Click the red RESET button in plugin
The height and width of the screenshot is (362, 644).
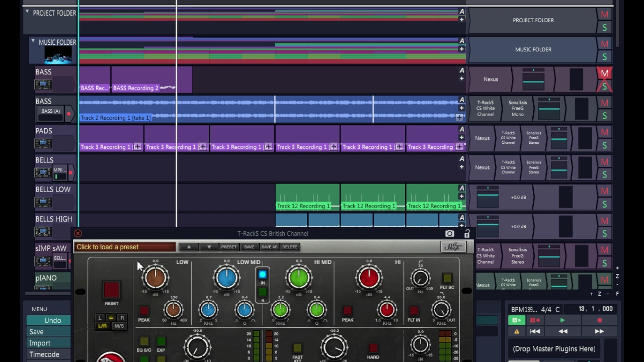[x=111, y=290]
